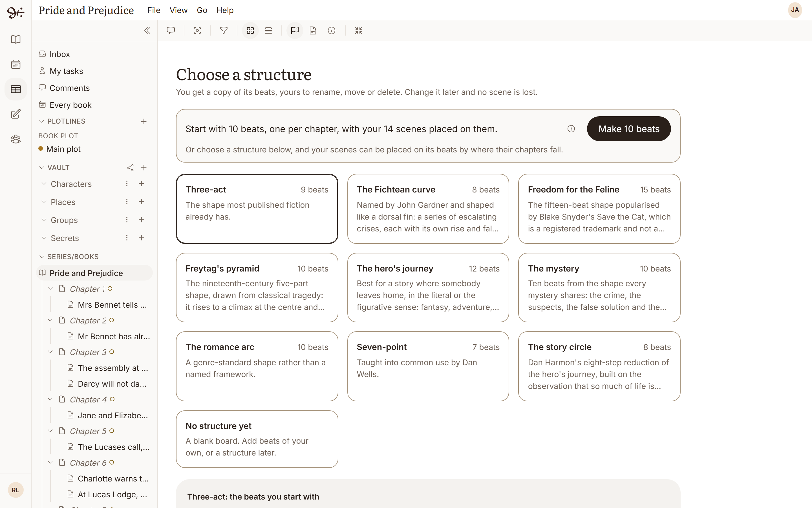Open the JA user avatar
Screen dimensions: 812x508
click(795, 10)
